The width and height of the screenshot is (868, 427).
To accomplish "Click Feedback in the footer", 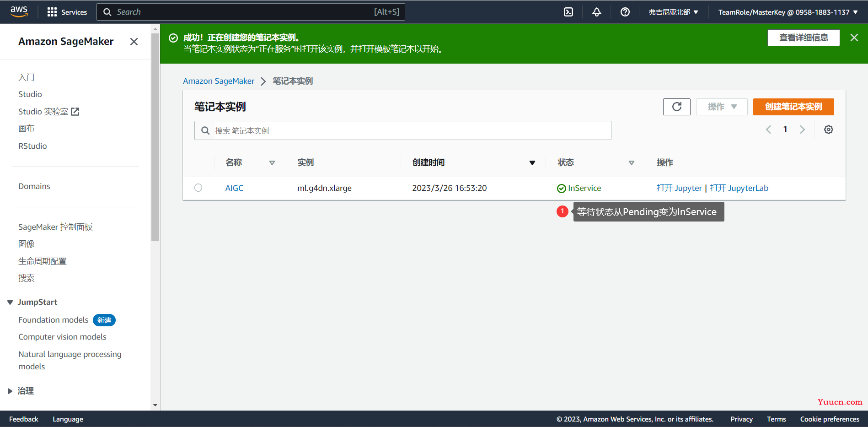I will pyautogui.click(x=24, y=419).
